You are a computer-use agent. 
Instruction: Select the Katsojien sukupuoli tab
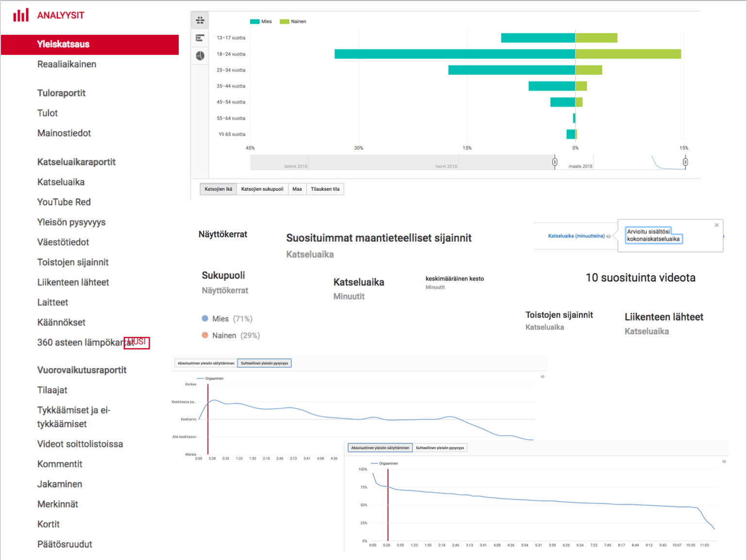click(262, 189)
